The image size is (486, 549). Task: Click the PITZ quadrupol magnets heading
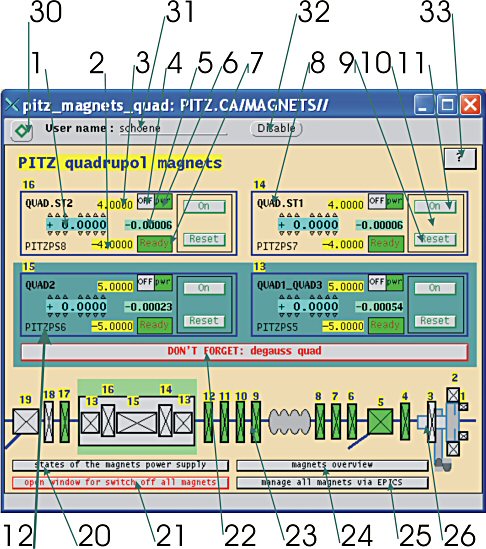tap(120, 163)
